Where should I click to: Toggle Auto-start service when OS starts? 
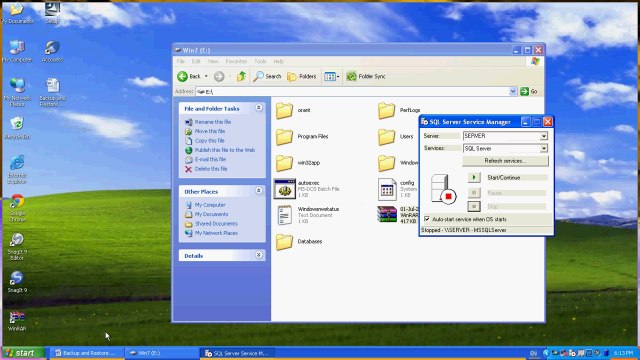[x=427, y=219]
